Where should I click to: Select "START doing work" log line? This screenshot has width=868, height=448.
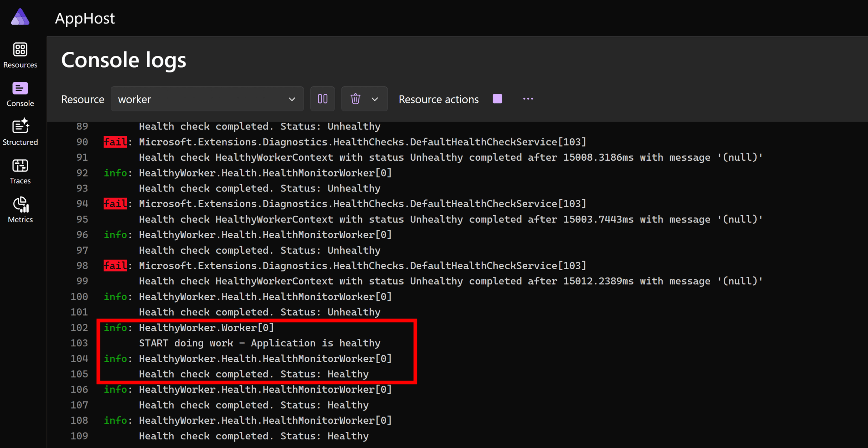(x=259, y=343)
